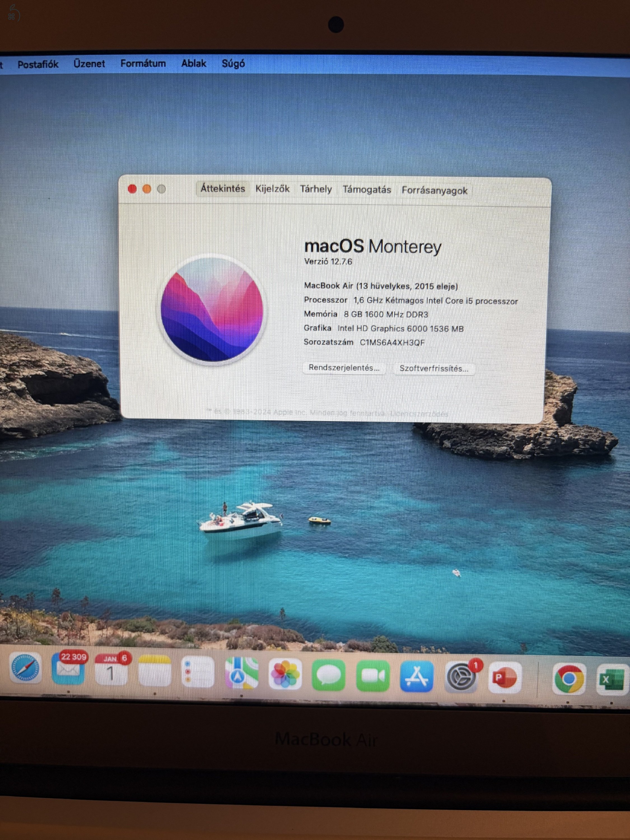The image size is (630, 840).
Task: Click 8 GB 1600 MHz DDR3 memory value
Action: tap(386, 314)
